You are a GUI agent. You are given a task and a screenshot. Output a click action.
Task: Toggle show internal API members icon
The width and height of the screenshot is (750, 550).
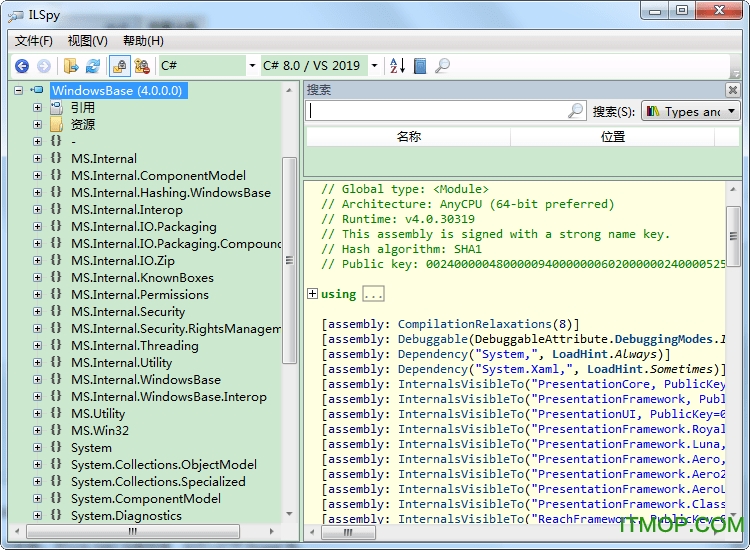point(142,66)
